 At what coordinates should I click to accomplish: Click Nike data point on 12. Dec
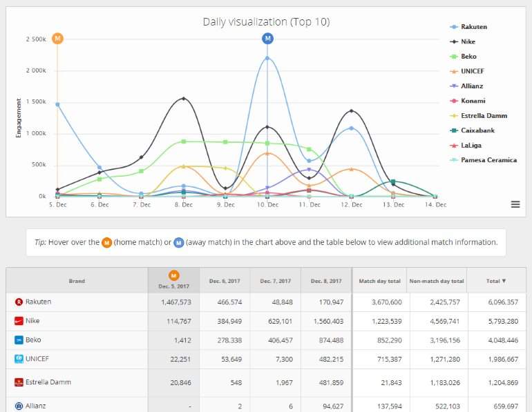click(x=352, y=111)
